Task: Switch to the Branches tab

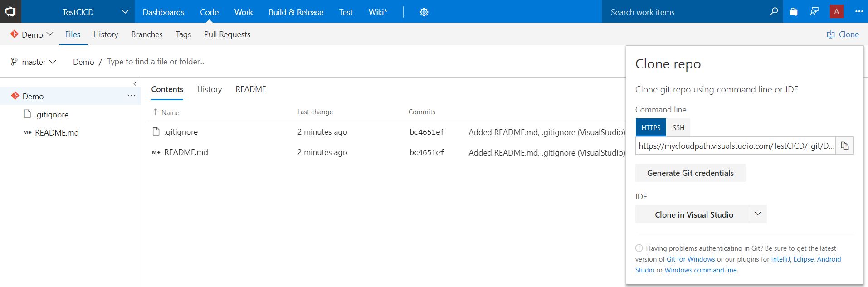Action: pyautogui.click(x=147, y=34)
